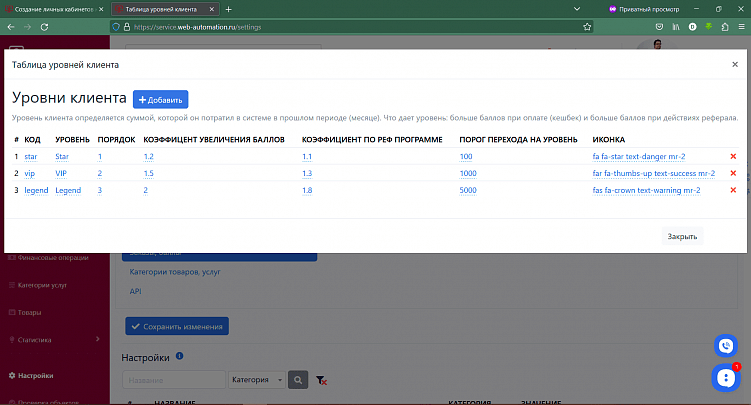The image size is (751, 405).
Task: Open the list all tabs dropdown
Action: pos(577,9)
